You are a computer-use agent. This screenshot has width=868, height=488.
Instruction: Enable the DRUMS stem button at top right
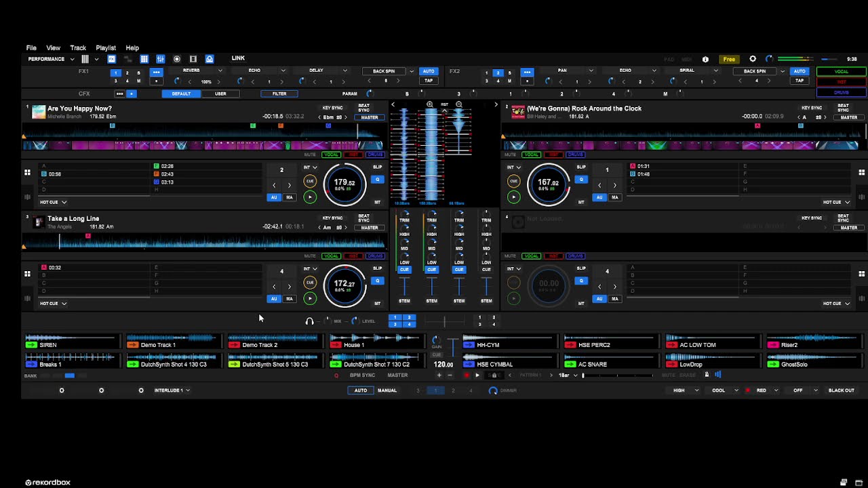click(x=842, y=92)
